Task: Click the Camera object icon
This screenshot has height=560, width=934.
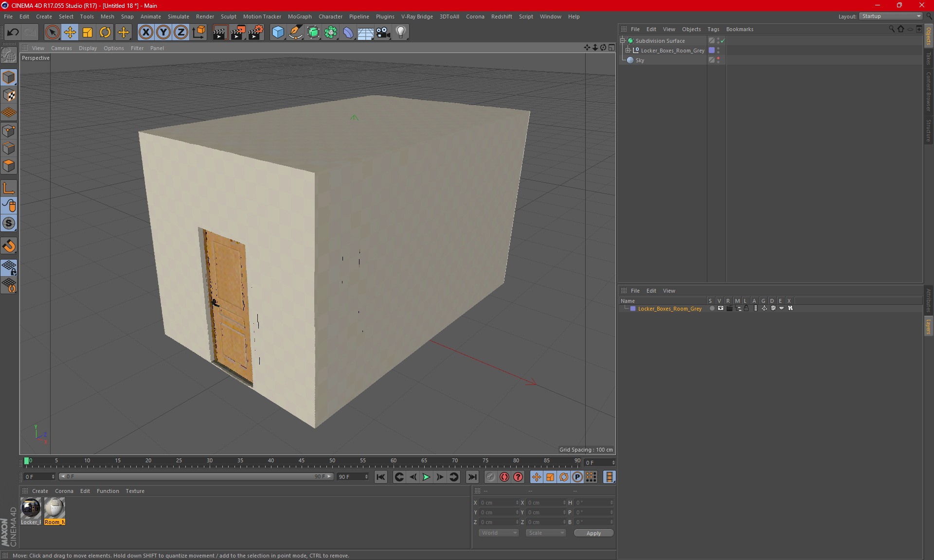Action: pos(383,33)
